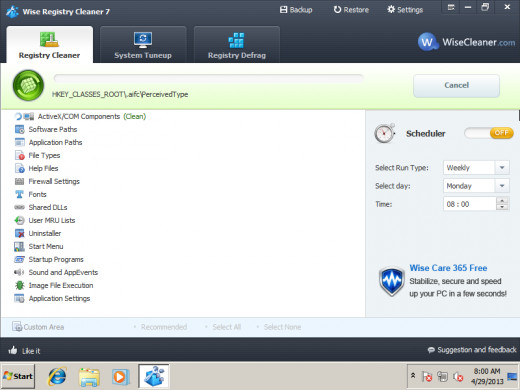
Task: Open Windows Explorer folder on taskbar
Action: click(x=89, y=377)
